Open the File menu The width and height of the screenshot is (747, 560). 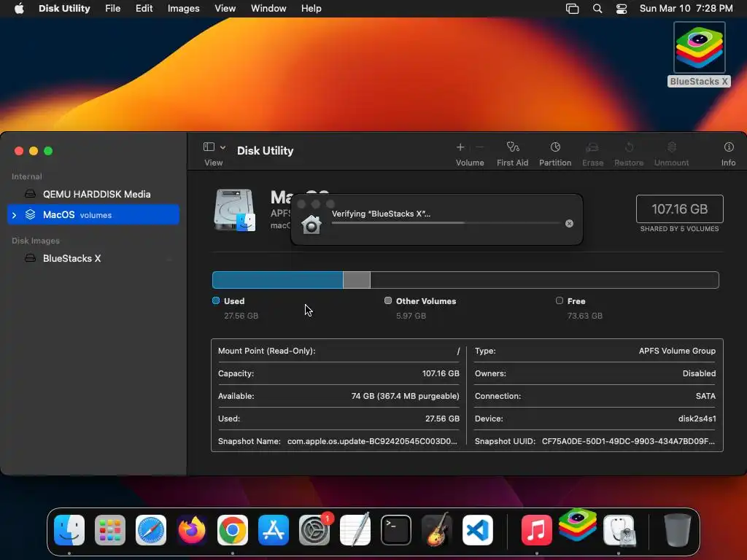(113, 9)
